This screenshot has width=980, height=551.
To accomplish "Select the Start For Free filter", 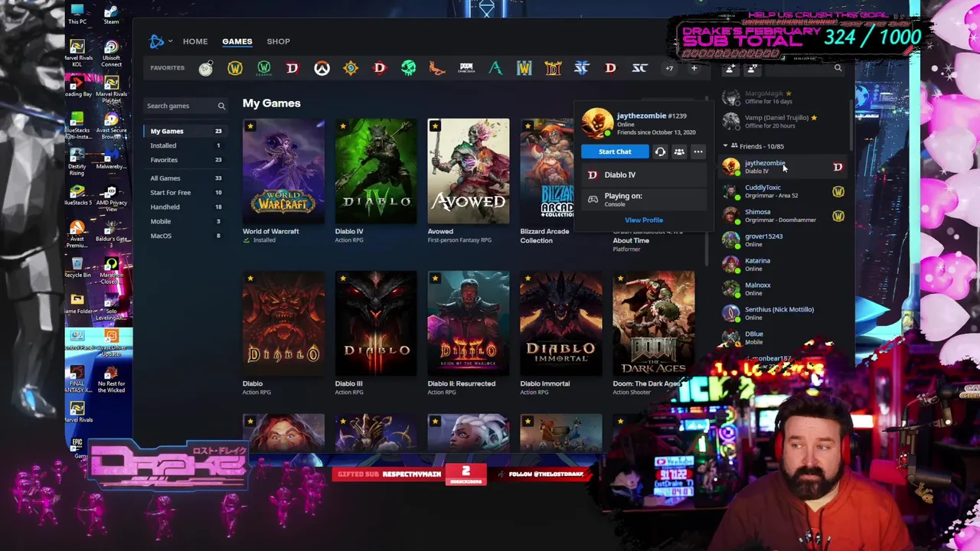I will 186,193.
